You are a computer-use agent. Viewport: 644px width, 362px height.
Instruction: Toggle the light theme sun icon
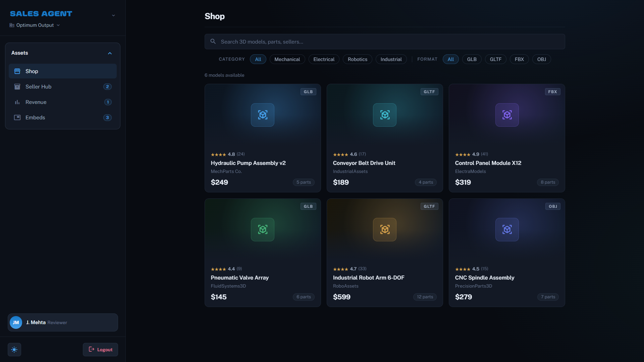(x=14, y=350)
